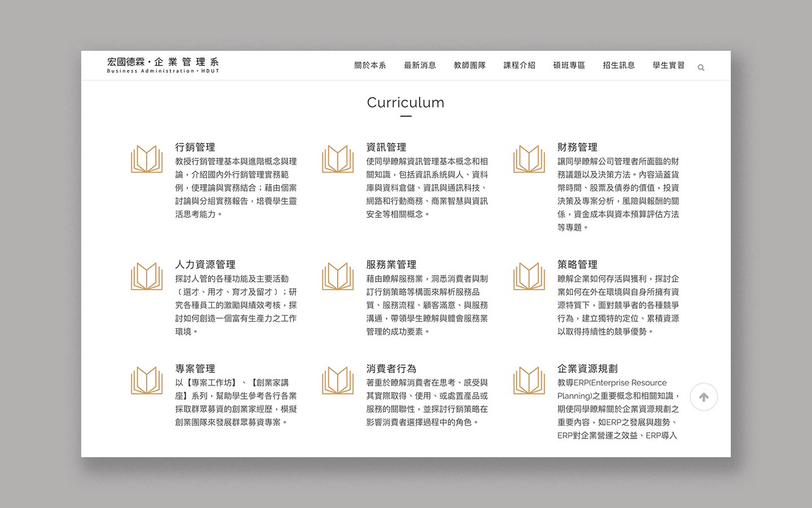
Task: Click the book icon beside 企業資源規劃
Action: pos(529,380)
